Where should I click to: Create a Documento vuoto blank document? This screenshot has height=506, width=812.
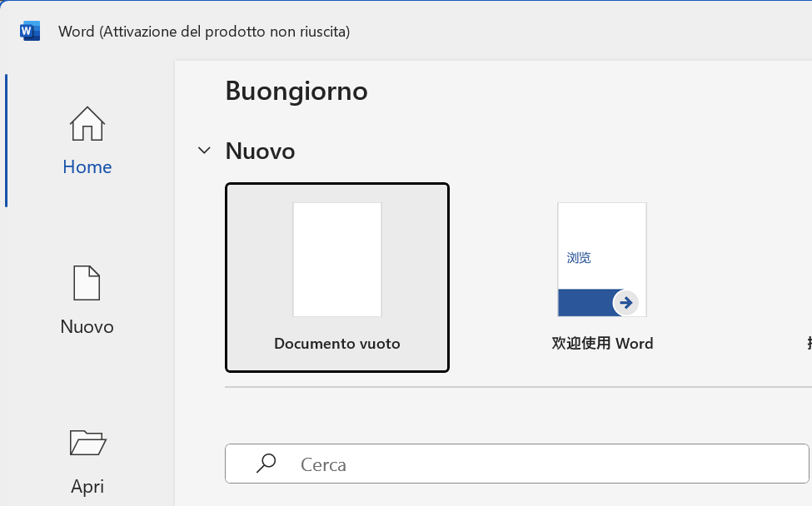click(337, 277)
